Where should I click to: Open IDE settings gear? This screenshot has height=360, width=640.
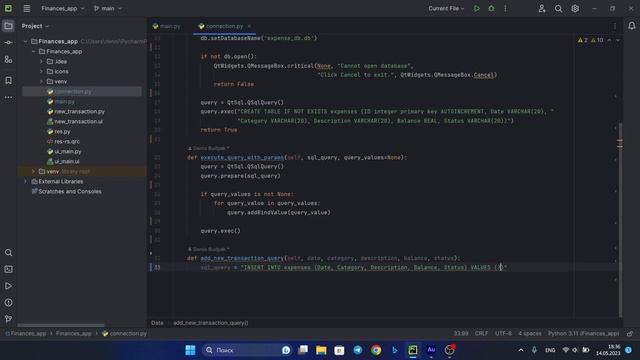(x=575, y=8)
